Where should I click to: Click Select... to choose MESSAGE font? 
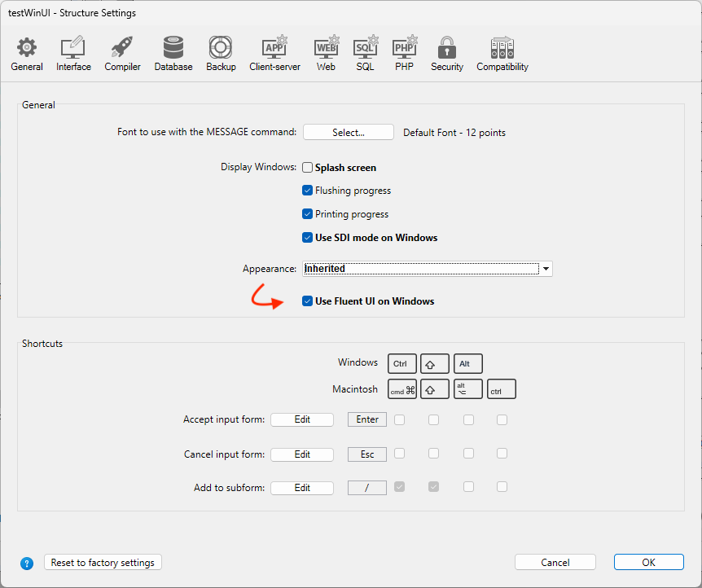349,133
